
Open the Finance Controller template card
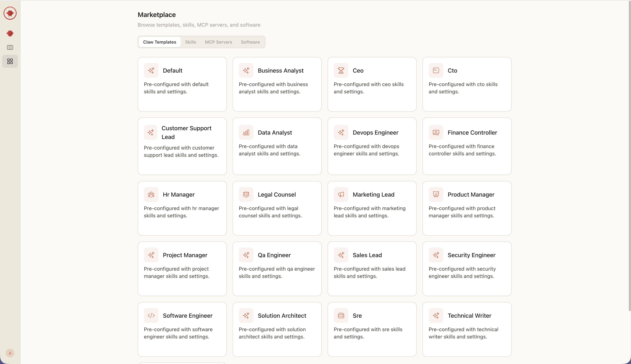pos(466,146)
